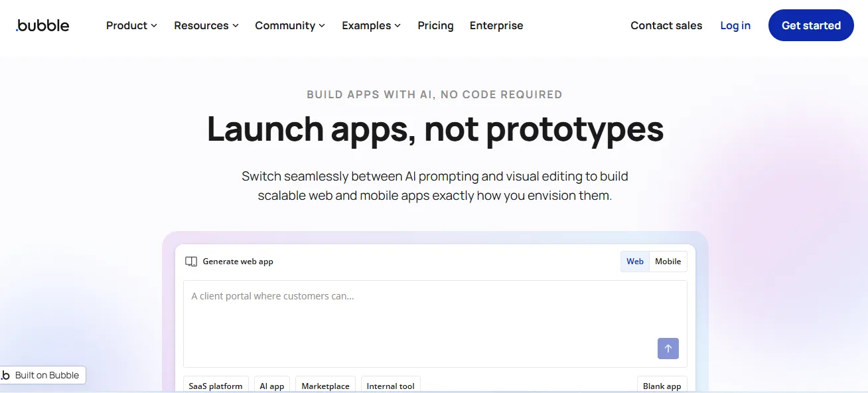
Task: Switch to the Mobile toggle option
Action: (668, 262)
